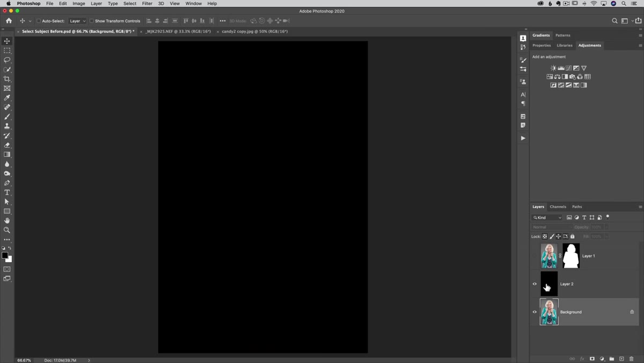Toggle lock image pixels brush icon
The height and width of the screenshot is (363, 644).
click(552, 236)
